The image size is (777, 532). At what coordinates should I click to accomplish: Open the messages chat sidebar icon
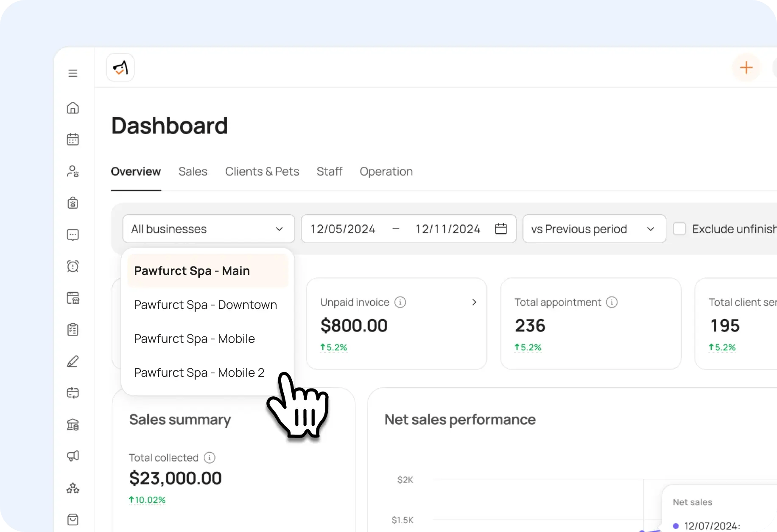click(73, 235)
